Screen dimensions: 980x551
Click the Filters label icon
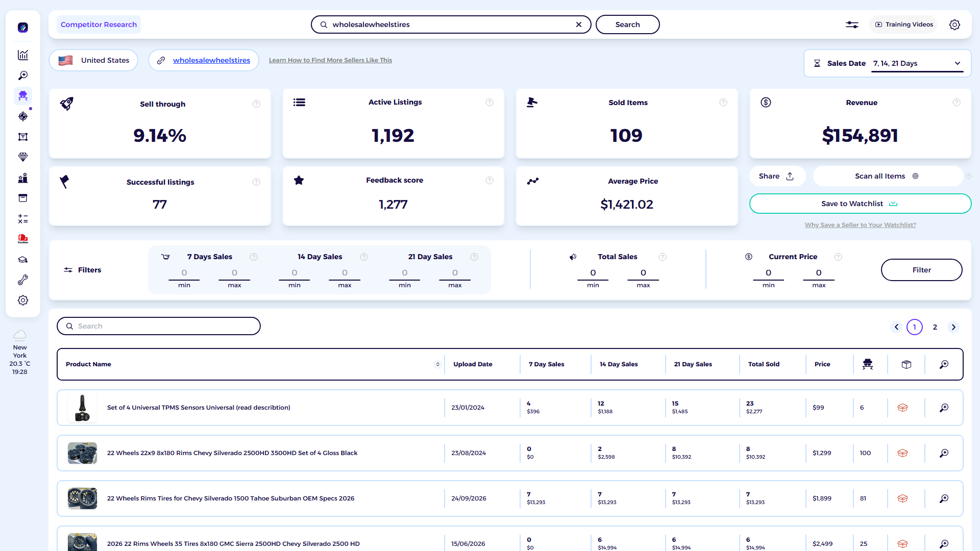(x=68, y=270)
